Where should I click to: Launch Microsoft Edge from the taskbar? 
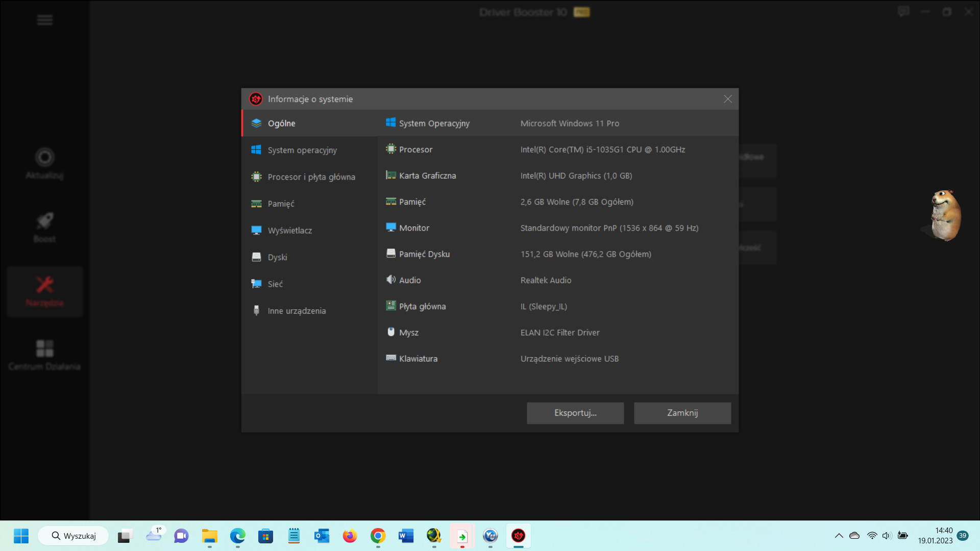click(237, 536)
